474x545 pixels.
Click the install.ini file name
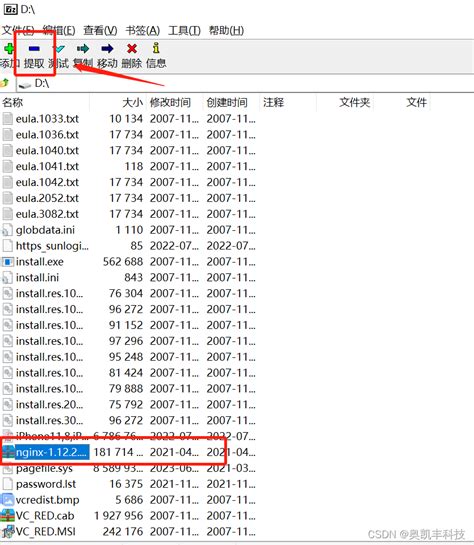37,278
